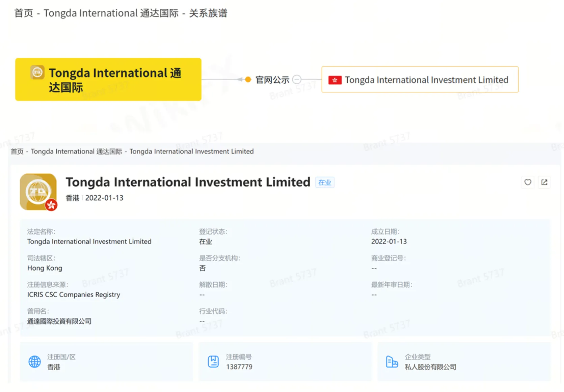This screenshot has height=392, width=564.
Task: Select the Hong Kong flag icon in node
Action: tap(335, 80)
